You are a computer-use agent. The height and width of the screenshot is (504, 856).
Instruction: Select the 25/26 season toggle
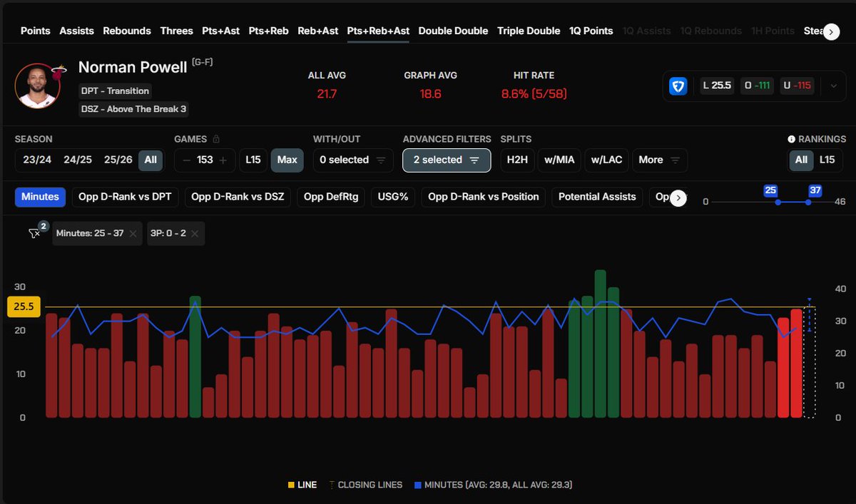coord(118,160)
